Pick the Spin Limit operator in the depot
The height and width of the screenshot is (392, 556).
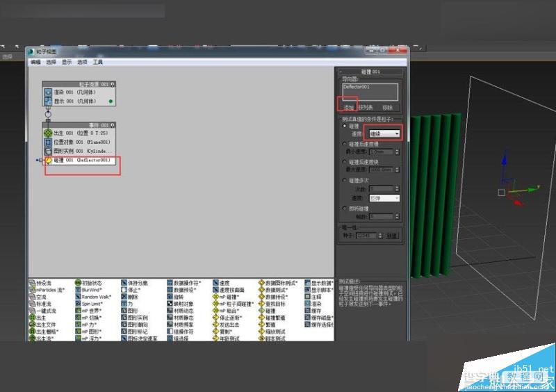[89, 304]
